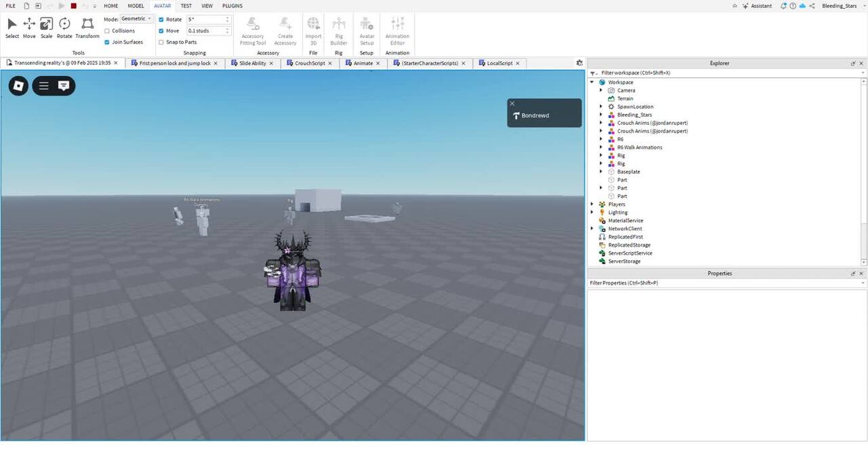Expand the Players service node
Screen dimensions: 868x456
tap(592, 204)
